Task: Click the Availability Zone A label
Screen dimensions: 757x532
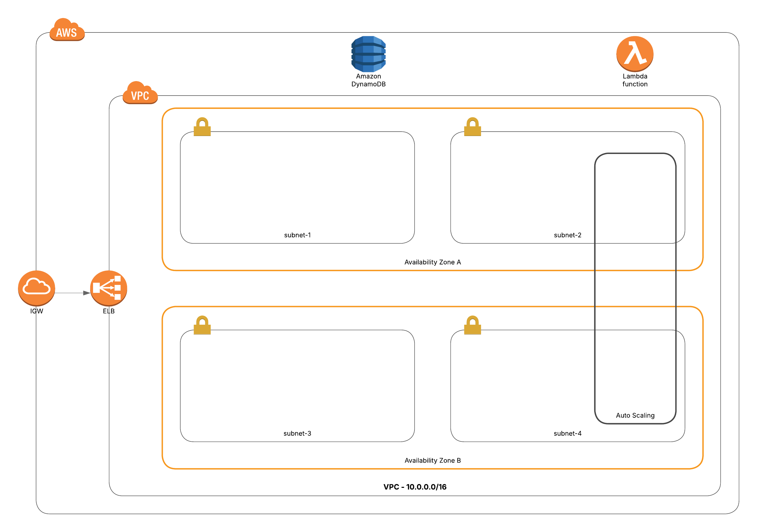Action: click(432, 262)
